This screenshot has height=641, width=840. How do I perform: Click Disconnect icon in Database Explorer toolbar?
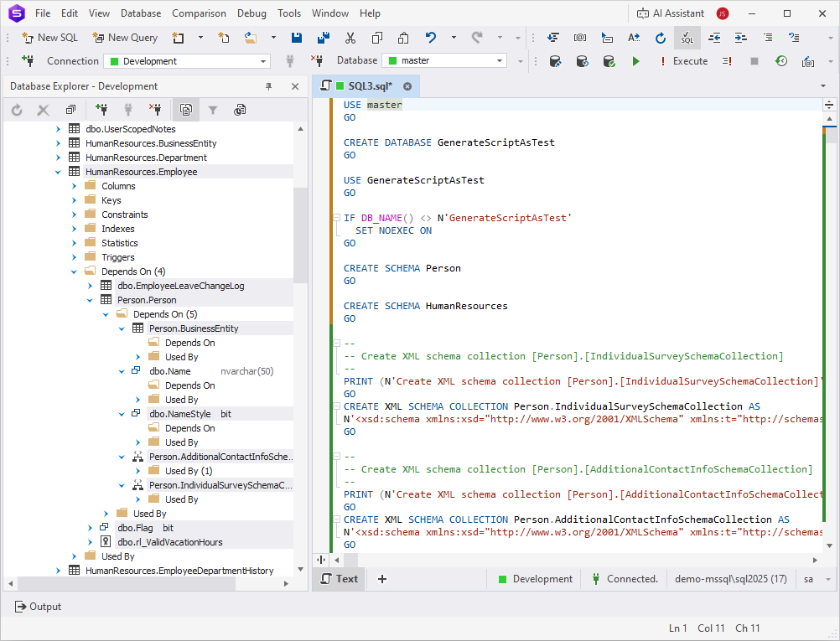155,110
